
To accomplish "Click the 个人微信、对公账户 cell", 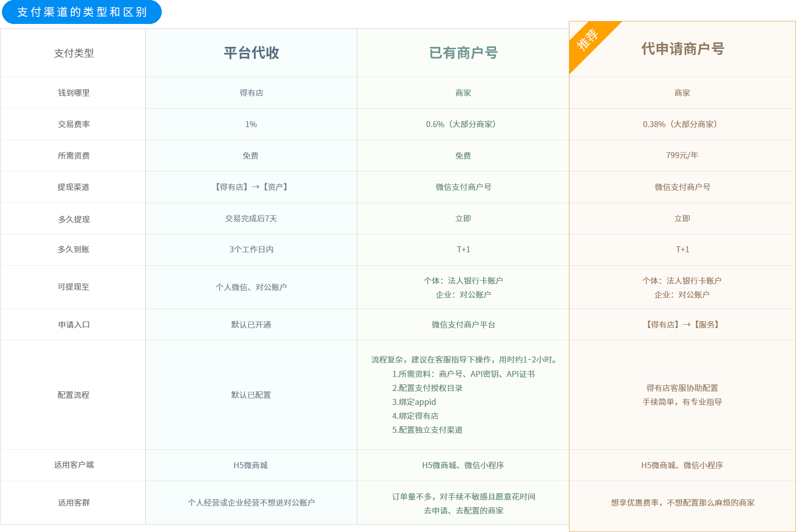I will (251, 287).
